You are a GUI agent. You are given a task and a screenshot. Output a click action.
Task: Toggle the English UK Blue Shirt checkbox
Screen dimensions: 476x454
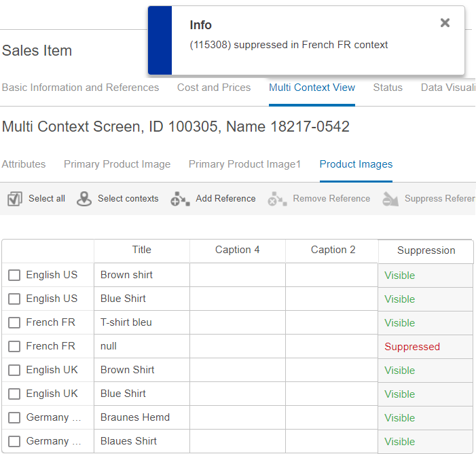tap(14, 394)
